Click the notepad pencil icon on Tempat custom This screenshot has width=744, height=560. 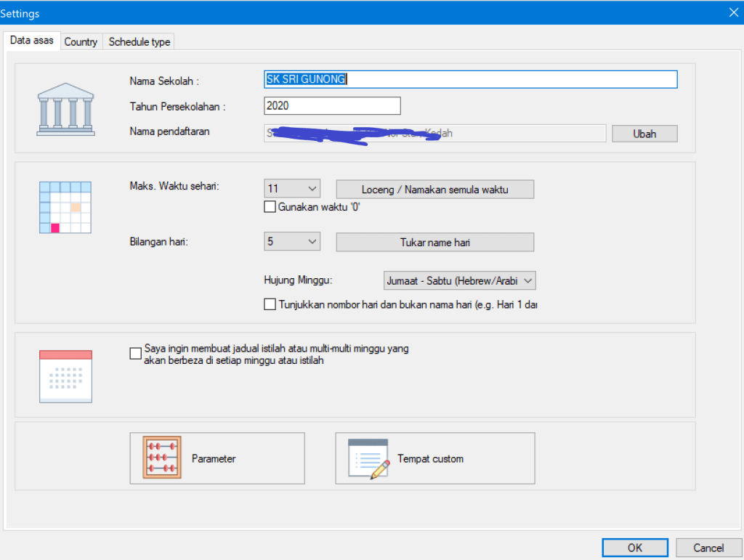pos(368,458)
